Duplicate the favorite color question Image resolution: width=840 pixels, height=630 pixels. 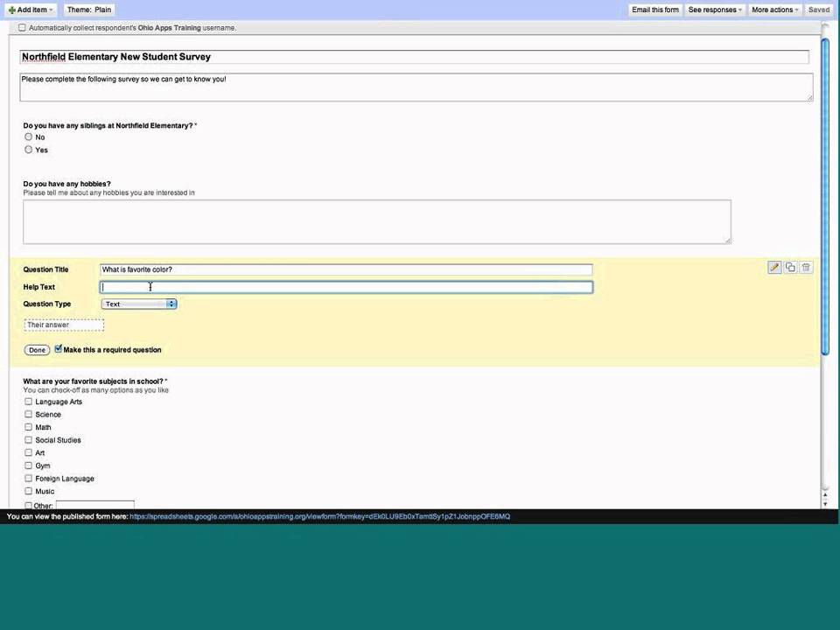(790, 268)
